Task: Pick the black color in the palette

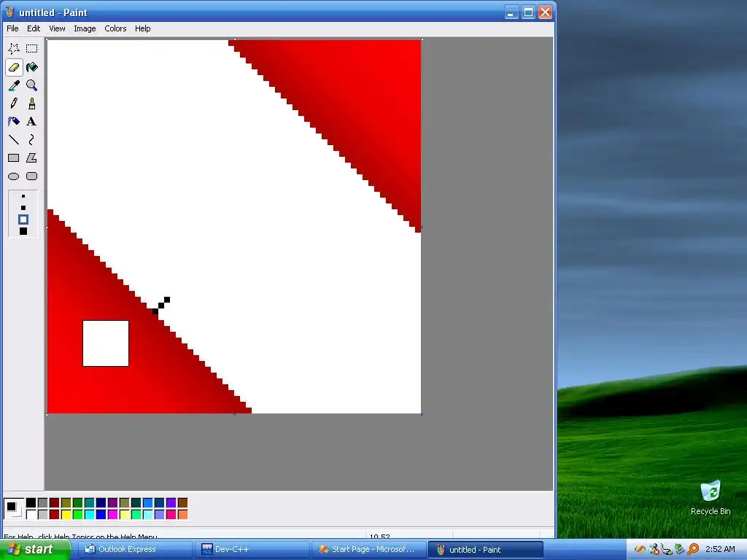Action: coord(31,503)
